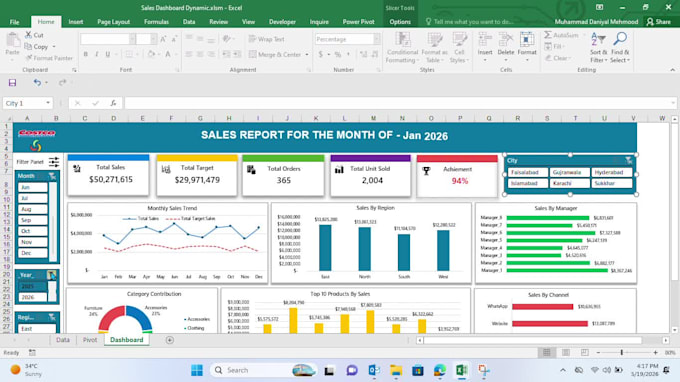This screenshot has width=680, height=382.
Task: Click the Cut scissors icon
Action: point(28,35)
